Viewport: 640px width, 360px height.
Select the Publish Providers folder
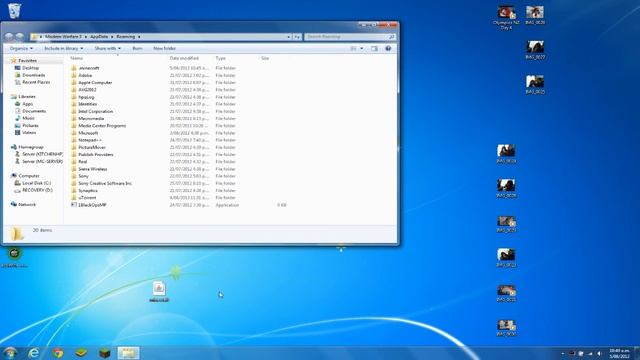click(96, 155)
